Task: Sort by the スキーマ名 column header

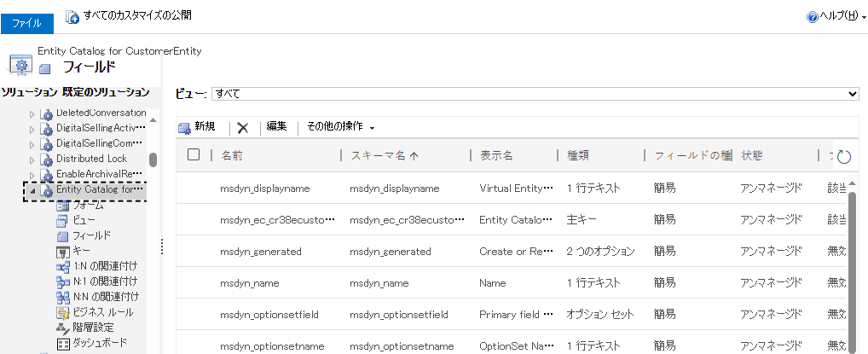Action: pyautogui.click(x=385, y=155)
